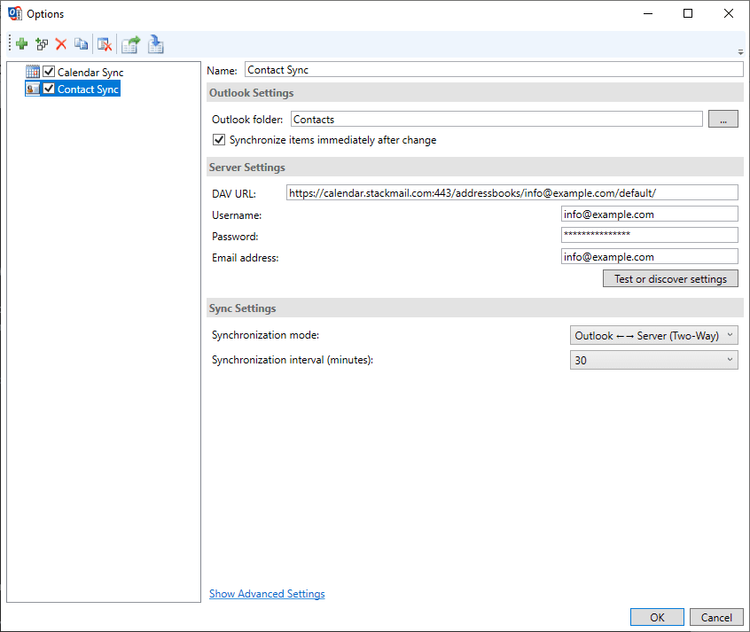Viewport: 750px width, 632px height.
Task: Open Show Advanced Settings link
Action: tap(267, 594)
